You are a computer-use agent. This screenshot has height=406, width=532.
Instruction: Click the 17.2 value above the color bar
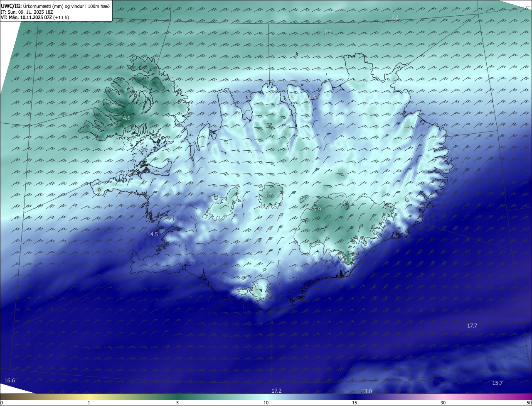pyautogui.click(x=277, y=391)
